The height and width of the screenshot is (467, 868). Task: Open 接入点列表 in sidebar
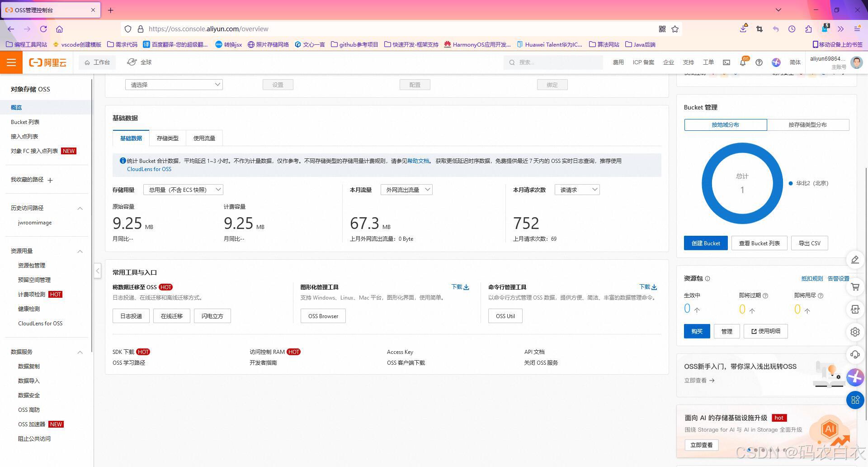tap(24, 137)
